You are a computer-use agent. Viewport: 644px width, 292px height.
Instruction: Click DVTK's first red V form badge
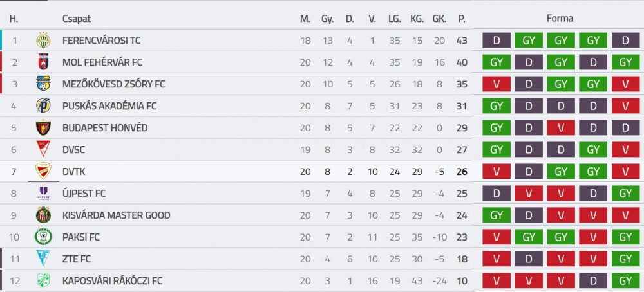(497, 172)
